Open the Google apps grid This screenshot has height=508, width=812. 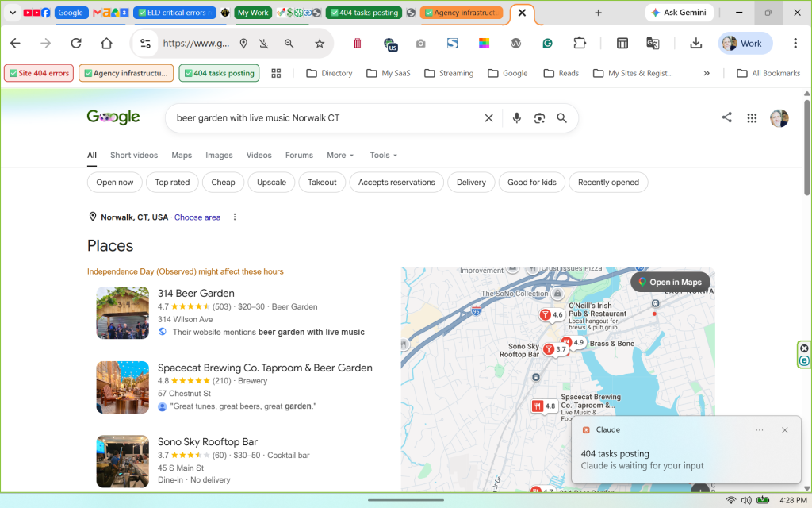click(x=752, y=118)
